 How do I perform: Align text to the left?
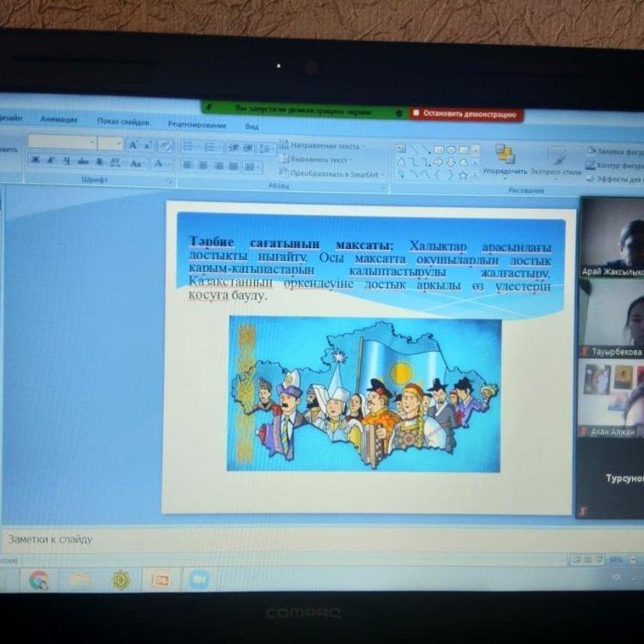pos(188,165)
